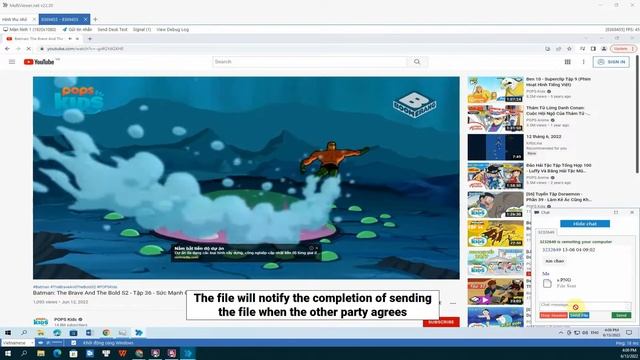Click the Hide chat button

[585, 224]
